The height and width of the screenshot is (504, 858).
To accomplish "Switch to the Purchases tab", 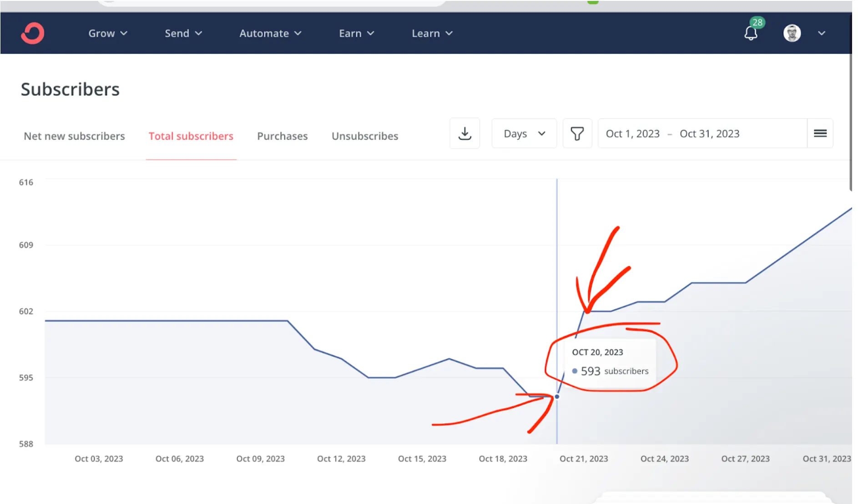I will point(282,136).
